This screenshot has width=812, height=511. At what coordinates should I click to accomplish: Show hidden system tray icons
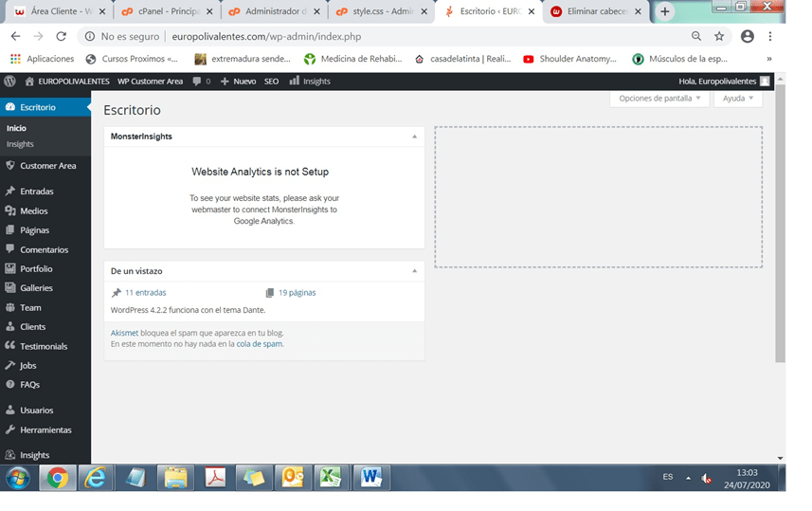click(x=688, y=479)
